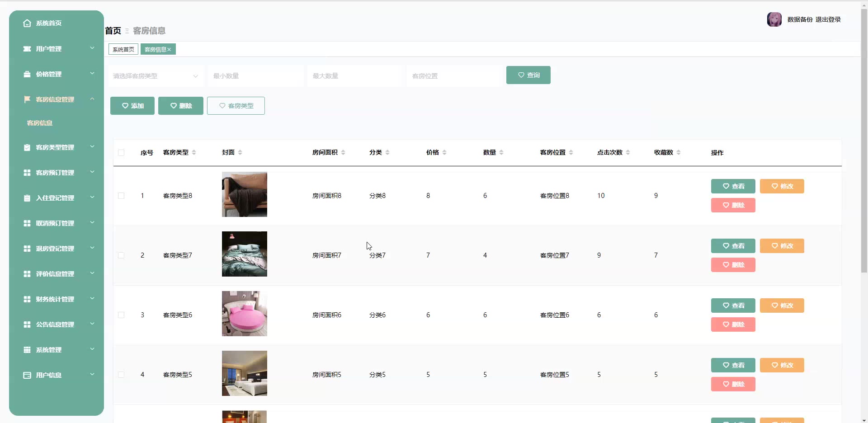
Task: Sort by 收藏数 column arrows
Action: [679, 152]
